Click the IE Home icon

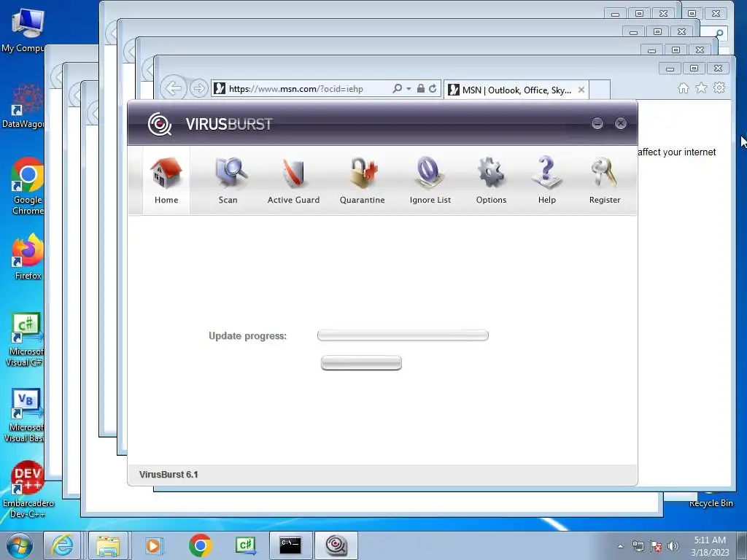[x=683, y=88]
